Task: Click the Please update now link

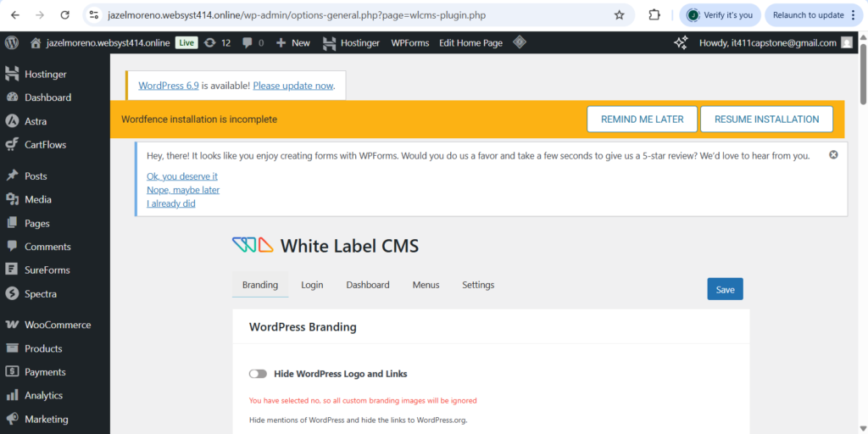Action: (293, 86)
